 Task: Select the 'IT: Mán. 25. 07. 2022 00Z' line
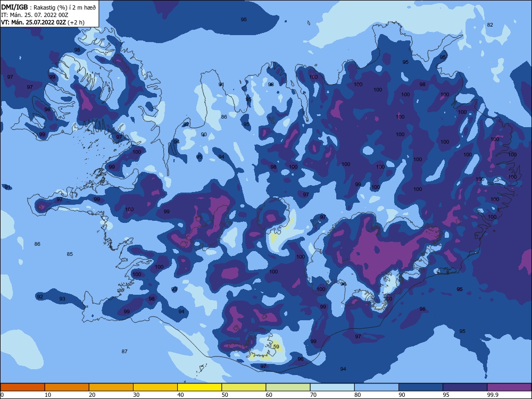point(35,15)
